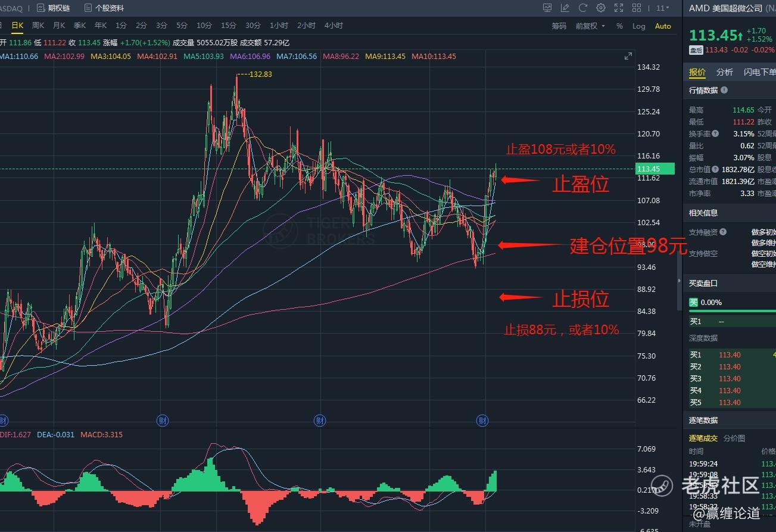Click the second 财 earnings marker on timeline
Viewport: 776px width, 532px height.
point(162,421)
